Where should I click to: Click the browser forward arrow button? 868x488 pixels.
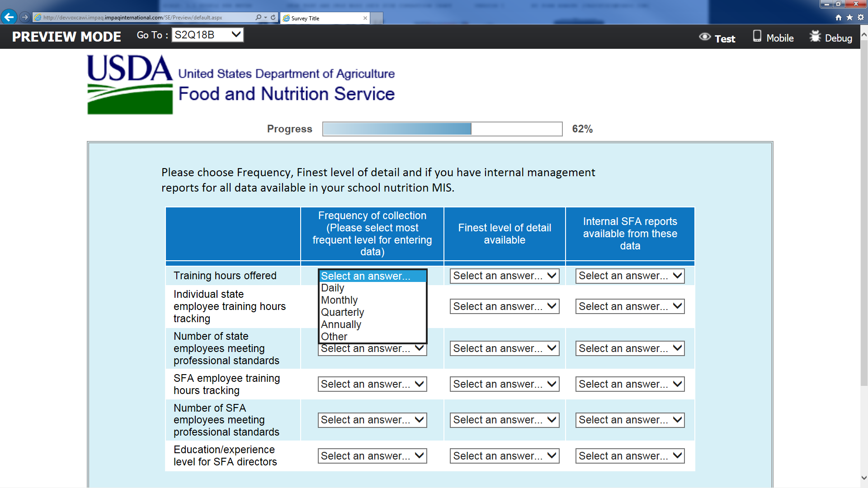click(25, 17)
